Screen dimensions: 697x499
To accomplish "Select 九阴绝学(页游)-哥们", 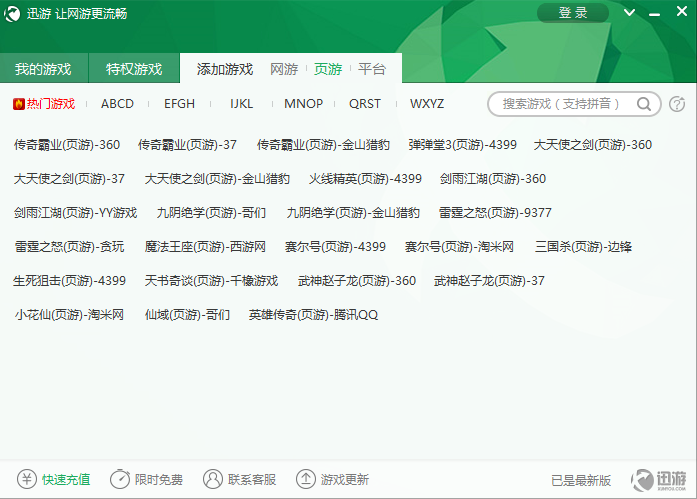I will [211, 213].
